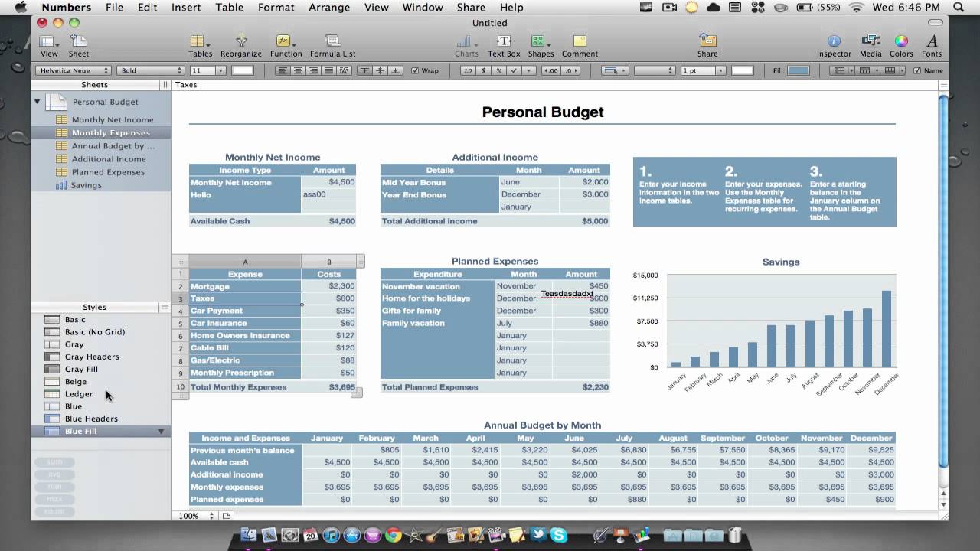Open the File menu

[114, 7]
